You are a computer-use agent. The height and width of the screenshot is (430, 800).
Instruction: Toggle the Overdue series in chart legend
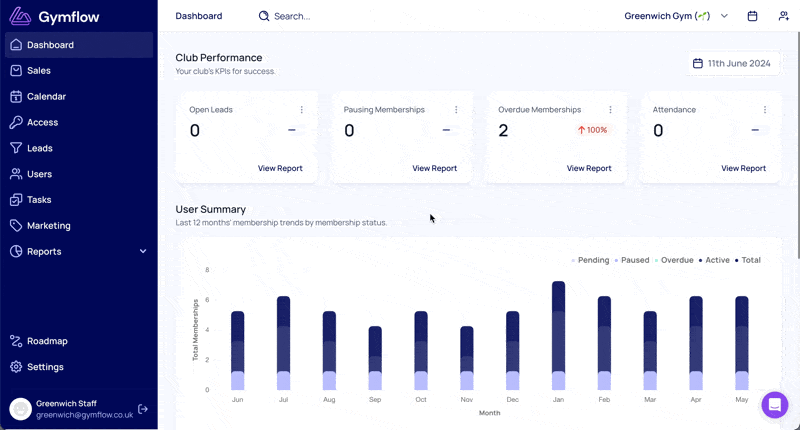click(674, 260)
